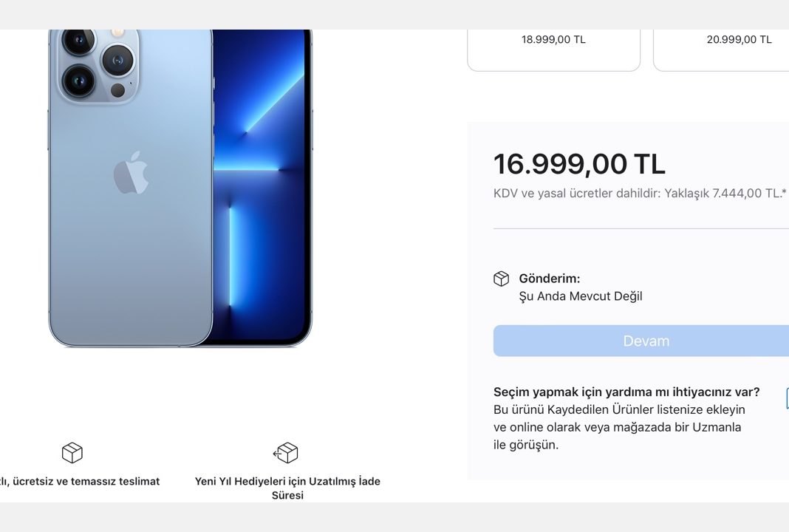789x532 pixels.
Task: Click the free contactless delivery box icon
Action: 72,452
